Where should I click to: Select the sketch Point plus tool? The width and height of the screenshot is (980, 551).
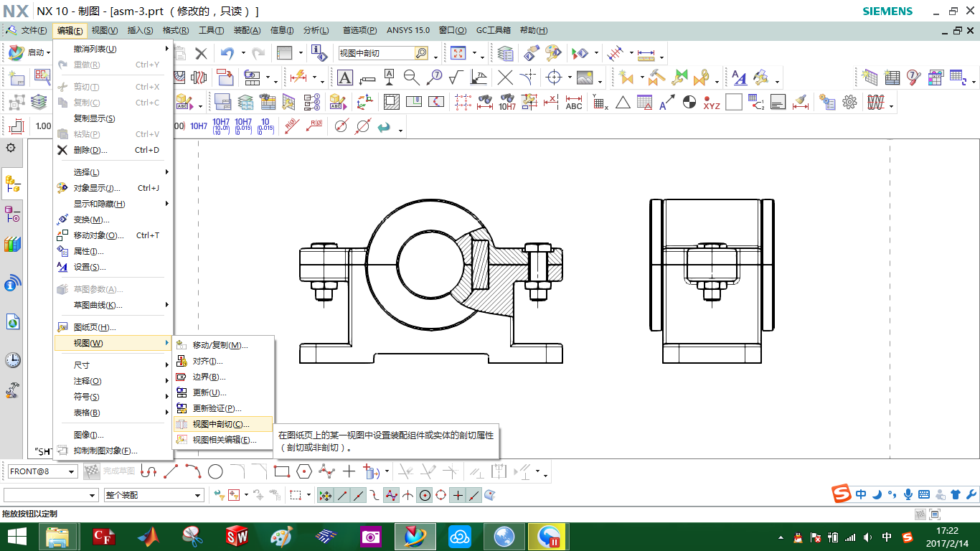[x=349, y=471]
